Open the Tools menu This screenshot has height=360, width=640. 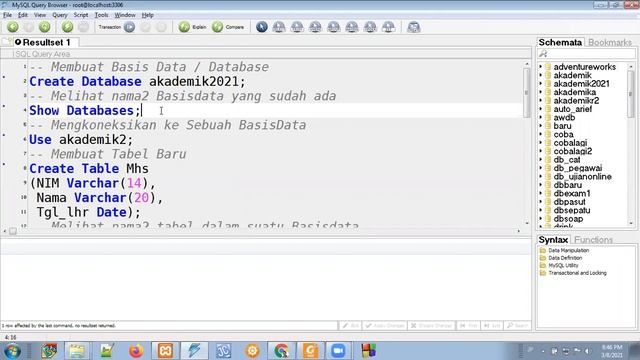tap(101, 15)
